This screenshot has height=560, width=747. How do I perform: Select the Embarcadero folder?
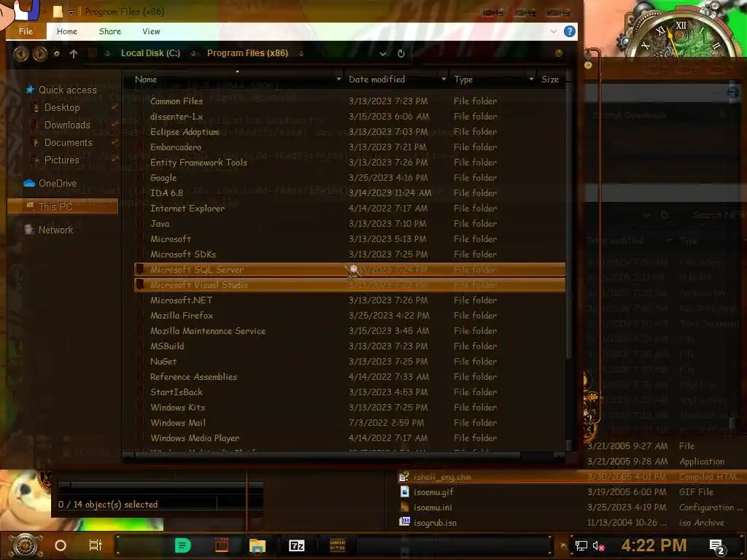[x=349, y=147]
